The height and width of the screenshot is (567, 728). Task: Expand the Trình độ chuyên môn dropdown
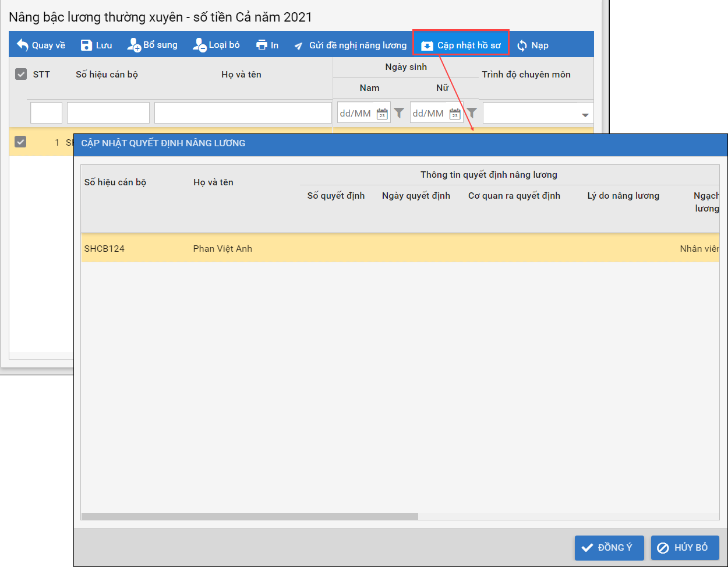tap(585, 115)
